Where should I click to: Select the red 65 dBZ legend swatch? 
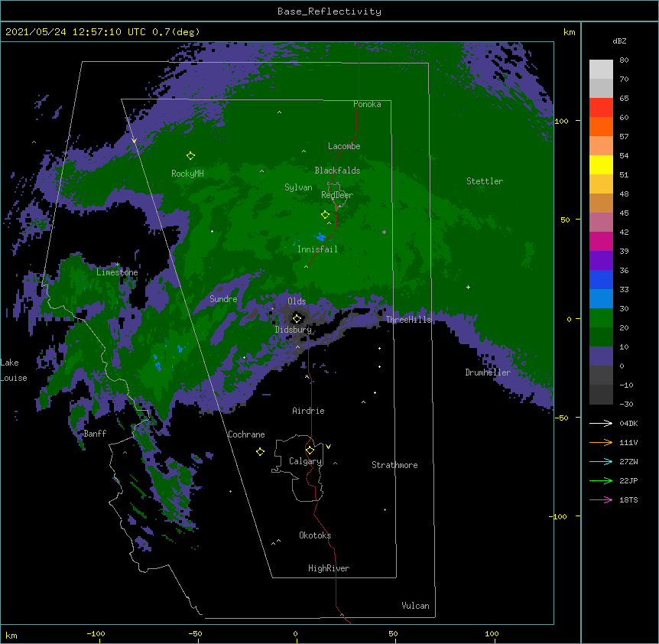pos(601,107)
